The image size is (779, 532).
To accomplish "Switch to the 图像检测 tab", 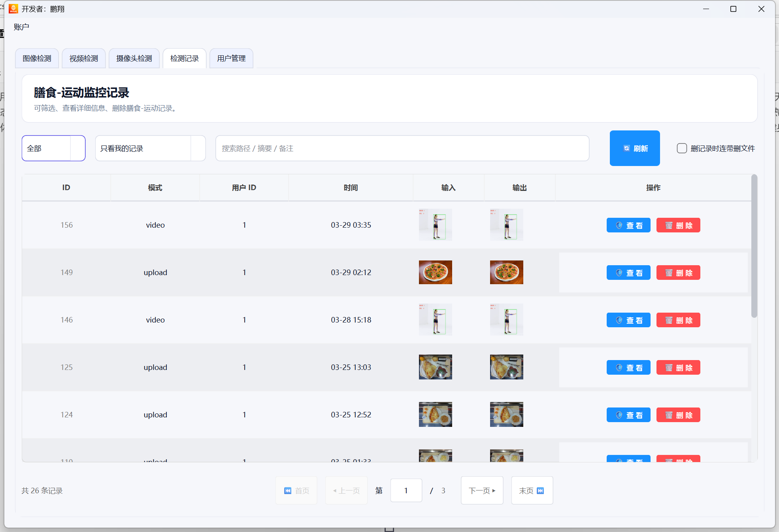I will point(37,58).
